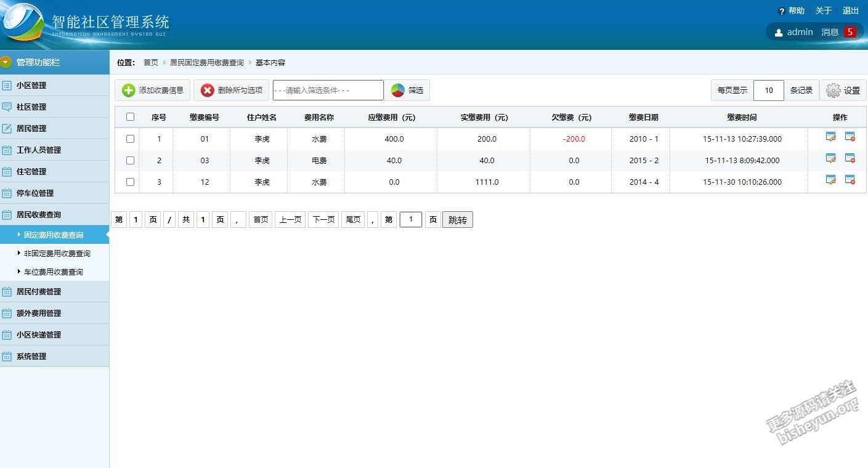Check the box for row 3 fee number 12
Screen dimensions: 868x468
130,182
